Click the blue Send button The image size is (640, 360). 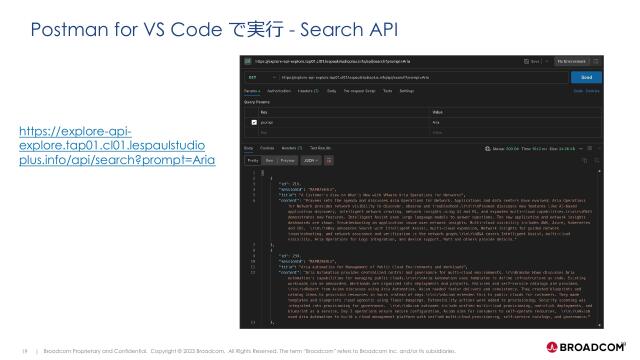586,77
